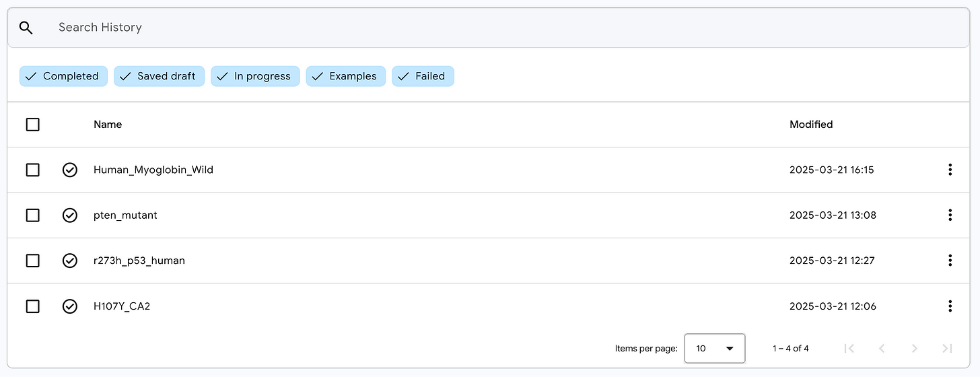Toggle the Examples filter chip

tap(346, 76)
